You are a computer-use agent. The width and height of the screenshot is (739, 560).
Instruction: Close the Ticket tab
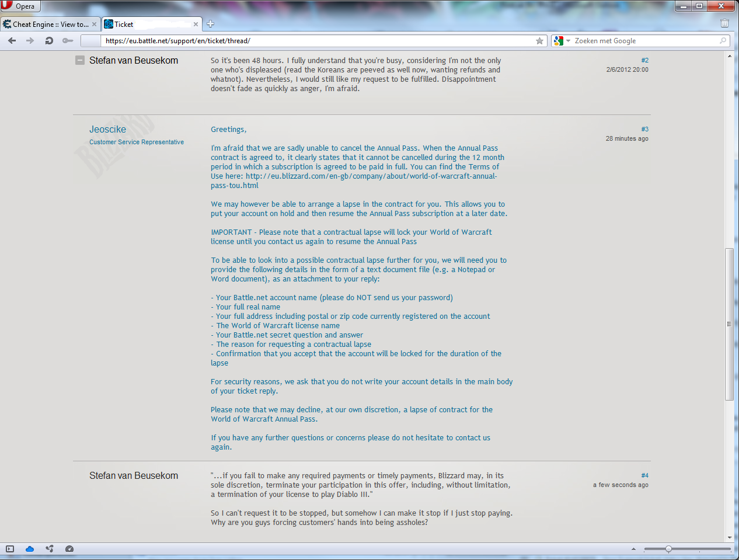coord(196,25)
